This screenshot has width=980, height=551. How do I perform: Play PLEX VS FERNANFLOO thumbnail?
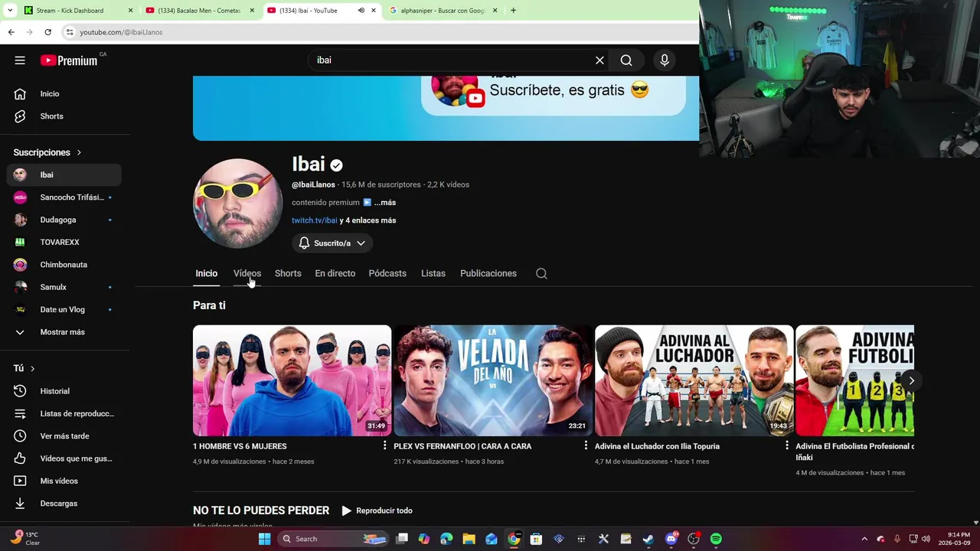pos(493,380)
